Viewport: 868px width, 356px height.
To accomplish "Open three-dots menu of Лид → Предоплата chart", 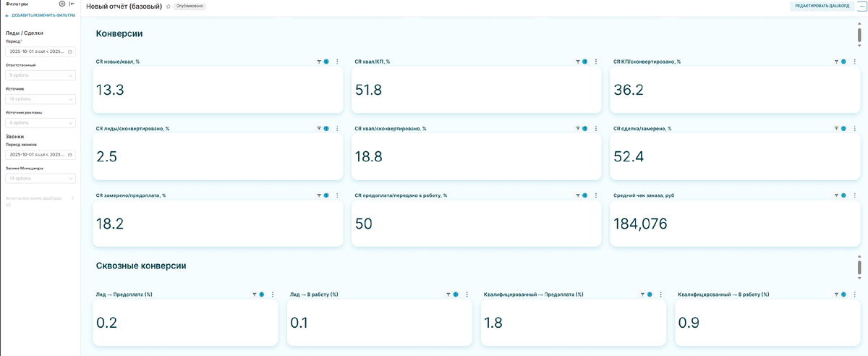I will 272,294.
